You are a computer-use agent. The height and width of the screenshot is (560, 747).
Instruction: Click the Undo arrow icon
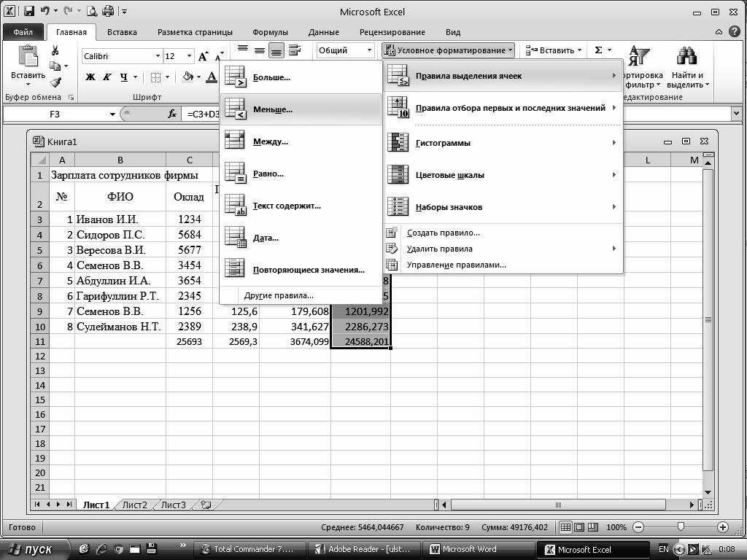point(45,10)
